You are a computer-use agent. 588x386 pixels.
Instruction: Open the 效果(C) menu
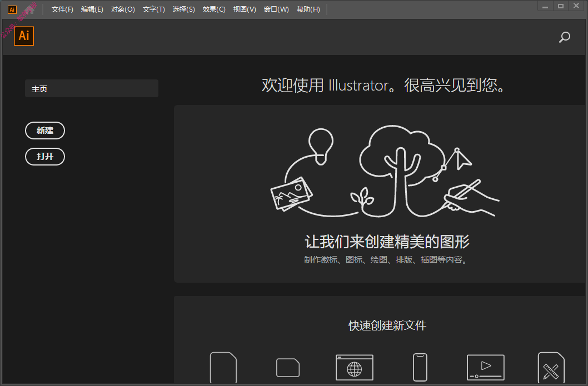point(214,9)
